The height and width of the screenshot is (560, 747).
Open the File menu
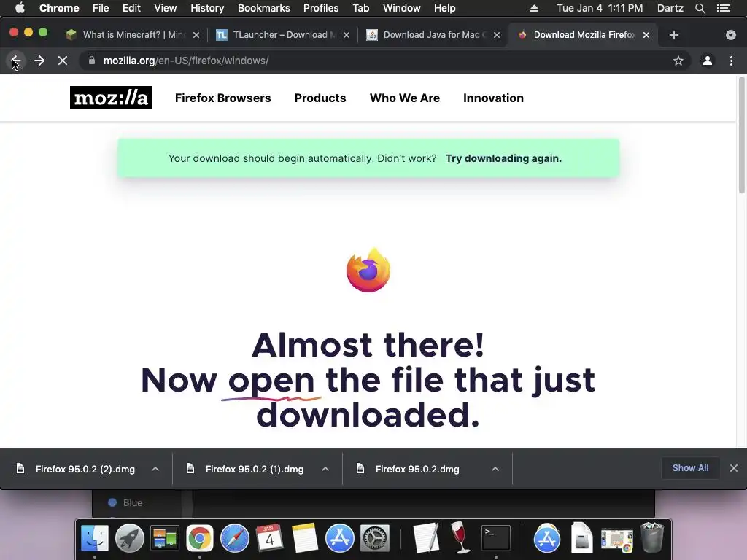click(101, 8)
